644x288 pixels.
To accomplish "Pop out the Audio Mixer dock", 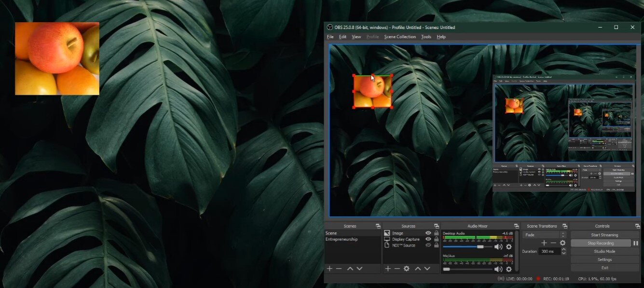I will 516,226.
